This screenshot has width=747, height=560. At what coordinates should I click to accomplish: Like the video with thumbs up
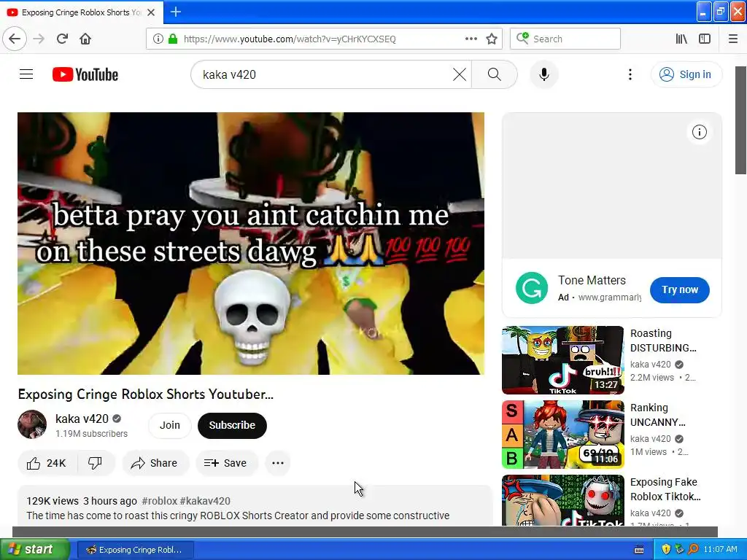pos(47,463)
